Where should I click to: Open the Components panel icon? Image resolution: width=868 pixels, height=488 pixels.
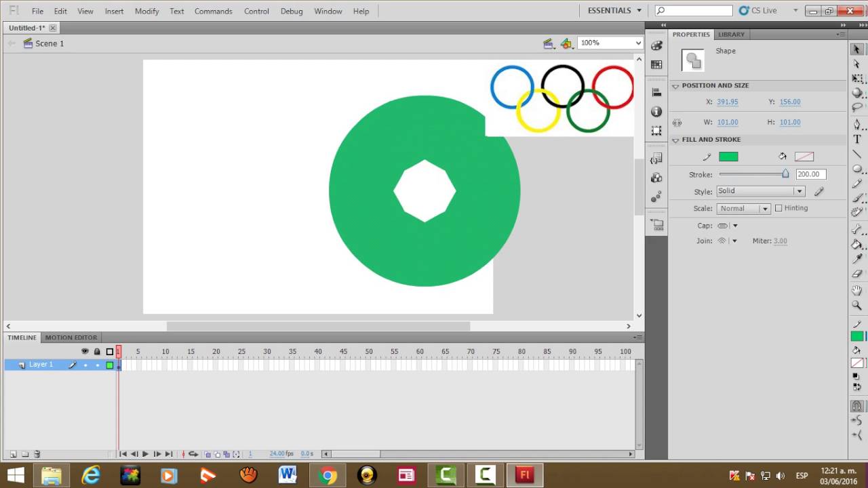656,178
